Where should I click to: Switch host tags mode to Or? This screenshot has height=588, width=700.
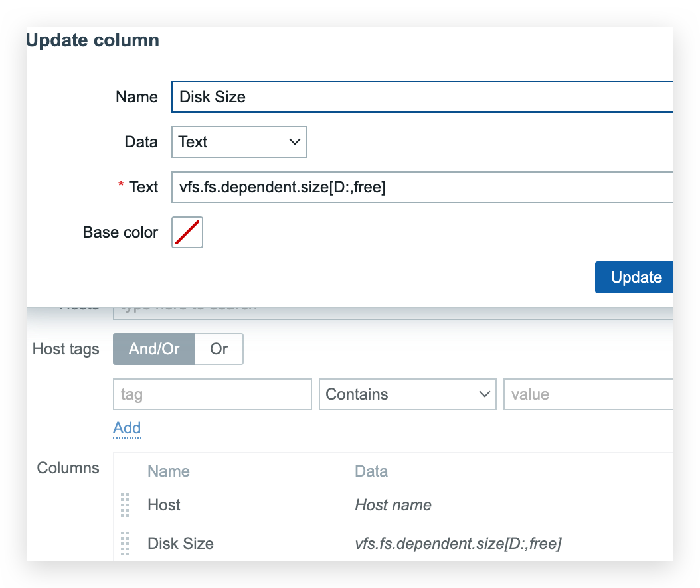219,349
